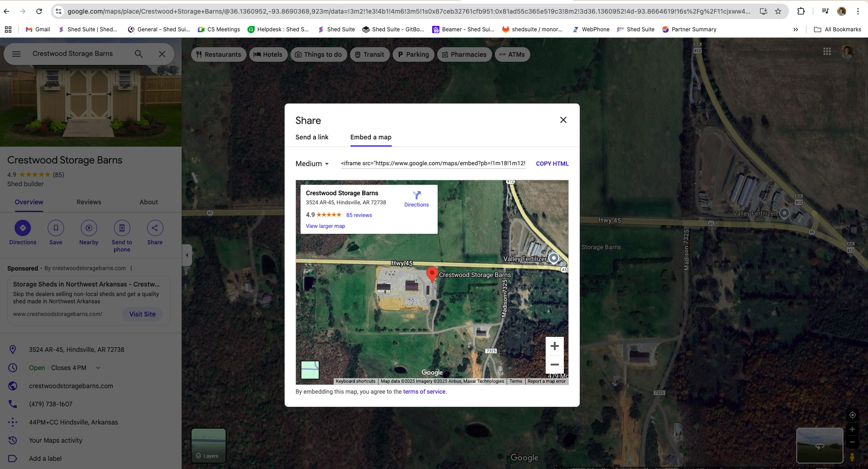This screenshot has width=868, height=469.
Task: Reload the page in Chrome
Action: [x=39, y=11]
